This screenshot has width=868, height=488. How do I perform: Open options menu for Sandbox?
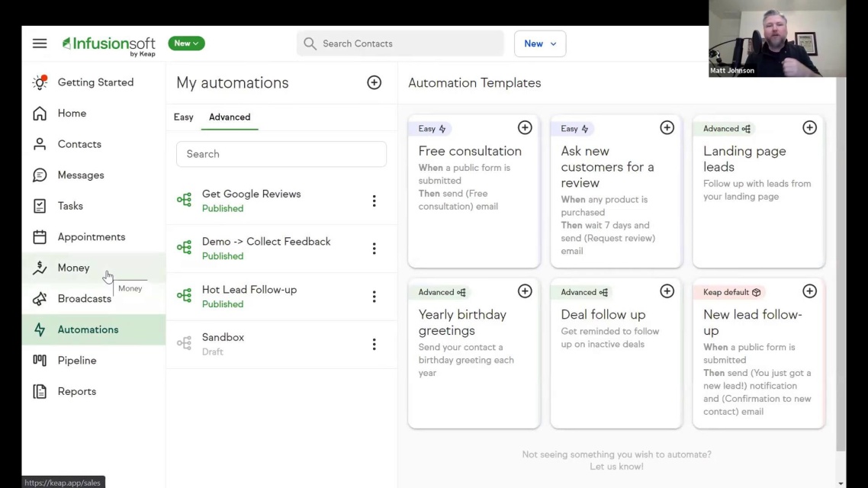click(375, 344)
